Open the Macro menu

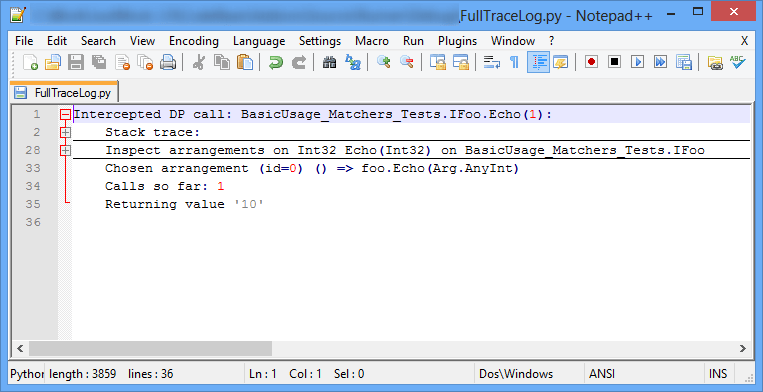[372, 41]
